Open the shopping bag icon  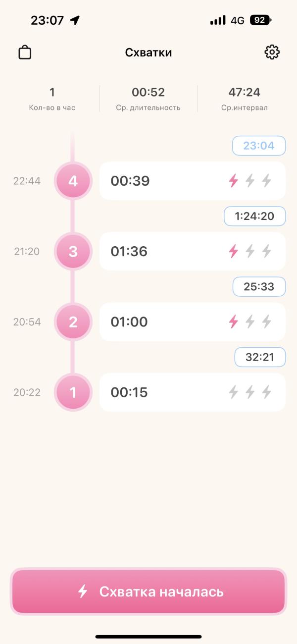tap(25, 52)
